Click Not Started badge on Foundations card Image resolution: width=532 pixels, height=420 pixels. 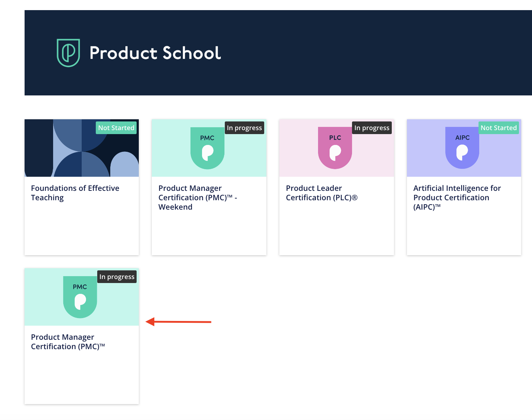pyautogui.click(x=116, y=128)
